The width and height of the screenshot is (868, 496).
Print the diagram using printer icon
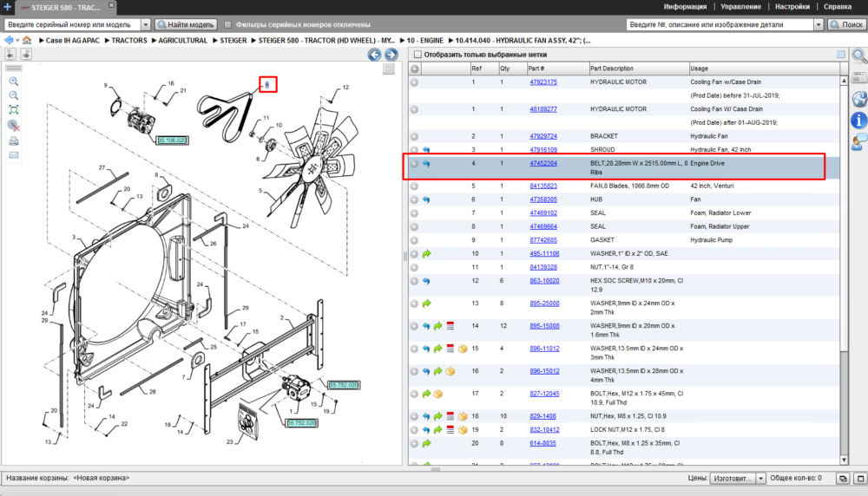coord(14,141)
